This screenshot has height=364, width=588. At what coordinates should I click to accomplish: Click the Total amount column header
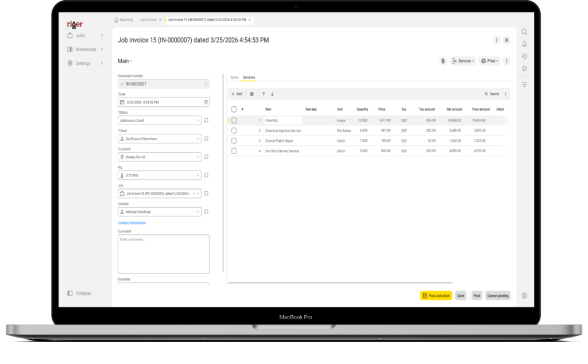[x=481, y=110]
